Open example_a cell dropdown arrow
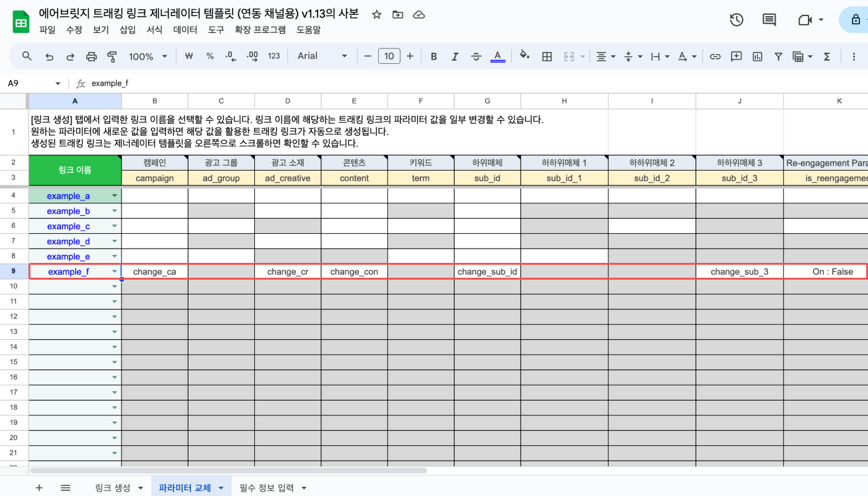868x496 pixels. pos(115,196)
